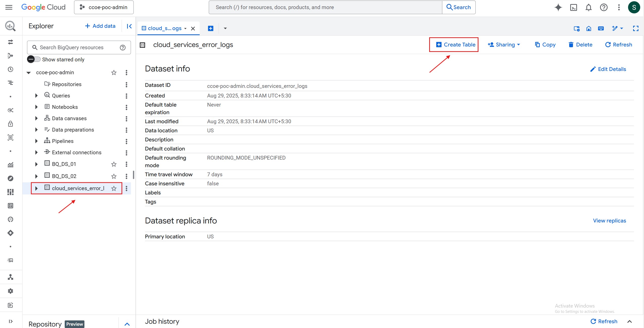Viewport: 644px width, 328px height.
Task: Toggle fullscreen editor mode icon
Action: pos(636,29)
